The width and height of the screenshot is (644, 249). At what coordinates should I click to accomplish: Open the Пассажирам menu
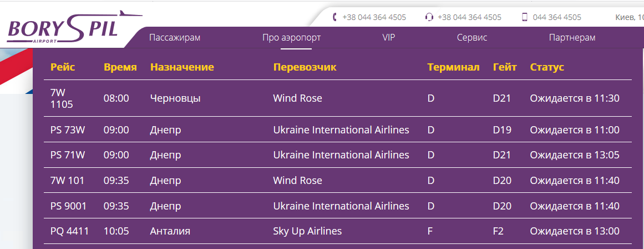pyautogui.click(x=175, y=37)
